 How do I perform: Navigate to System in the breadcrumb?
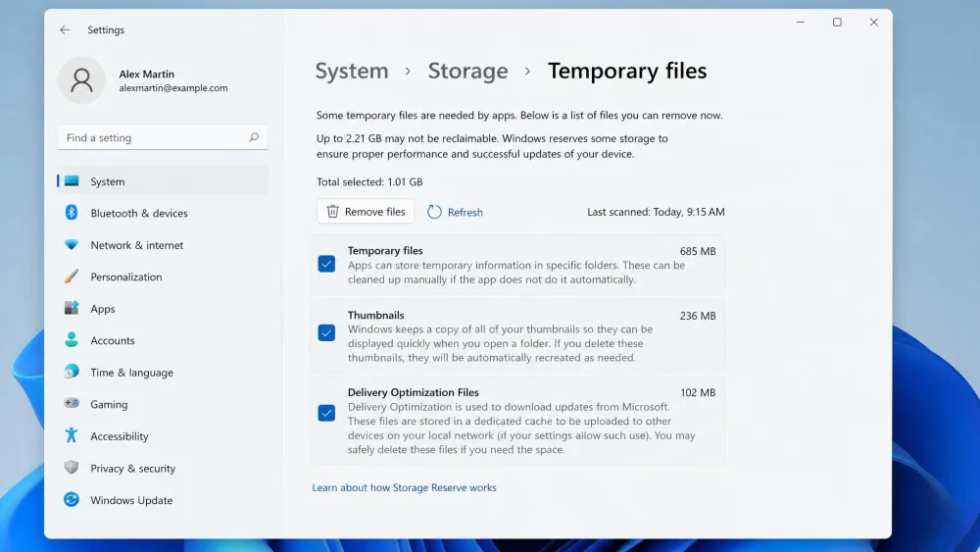click(351, 71)
